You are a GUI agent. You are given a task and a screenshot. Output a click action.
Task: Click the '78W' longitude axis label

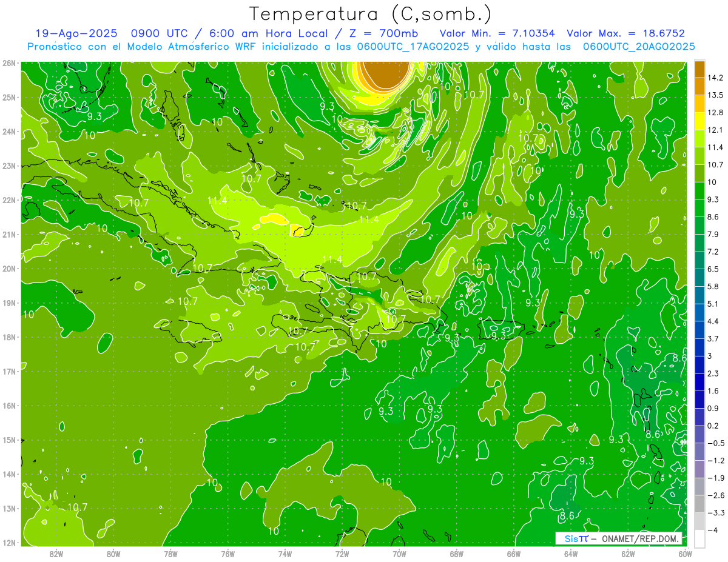[170, 554]
